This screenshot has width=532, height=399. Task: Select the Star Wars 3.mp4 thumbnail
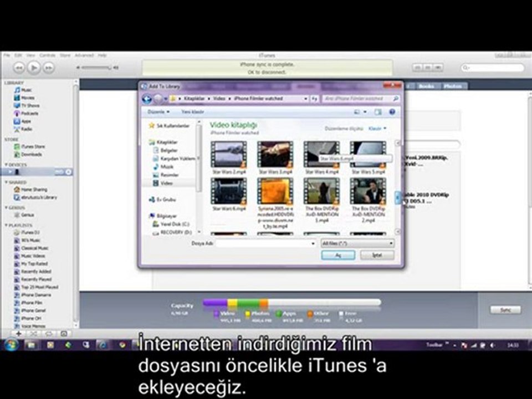[275, 155]
